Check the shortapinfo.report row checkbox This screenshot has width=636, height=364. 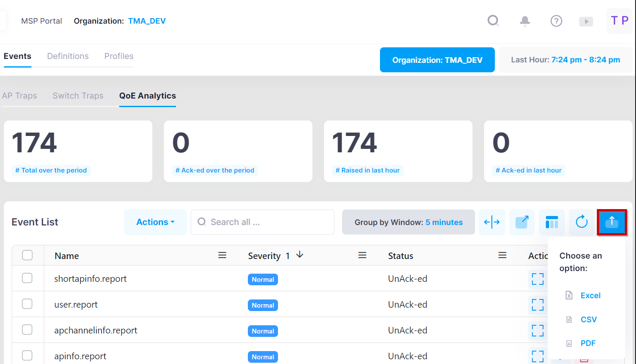pyautogui.click(x=28, y=278)
